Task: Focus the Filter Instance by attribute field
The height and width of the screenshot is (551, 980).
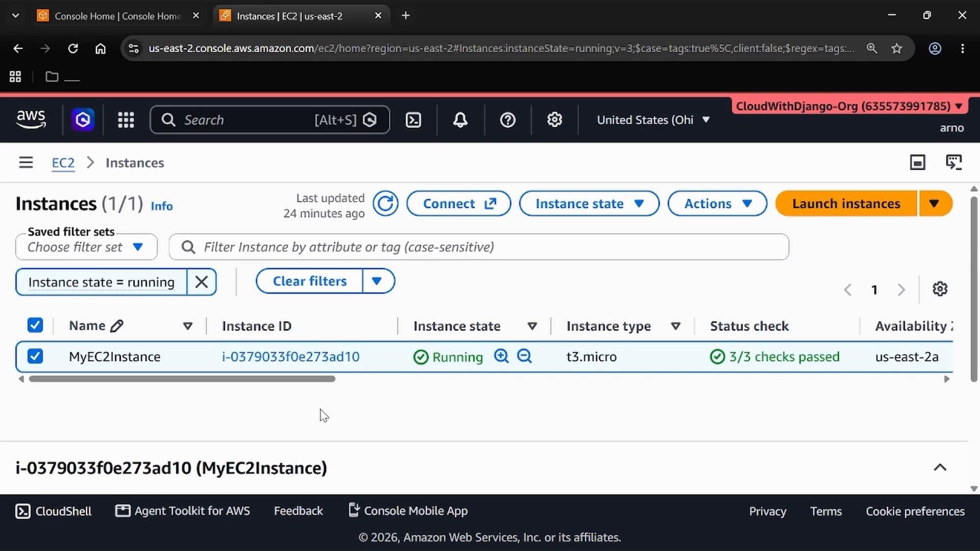Action: [x=479, y=247]
